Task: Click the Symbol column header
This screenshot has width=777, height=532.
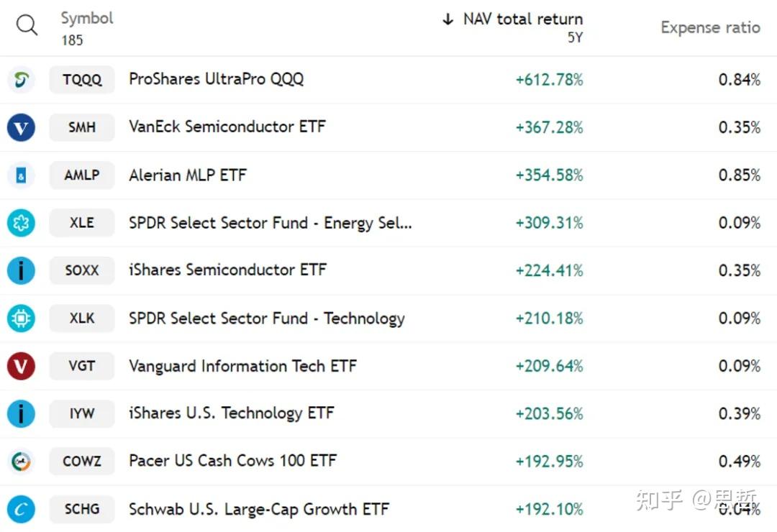Action: (86, 19)
